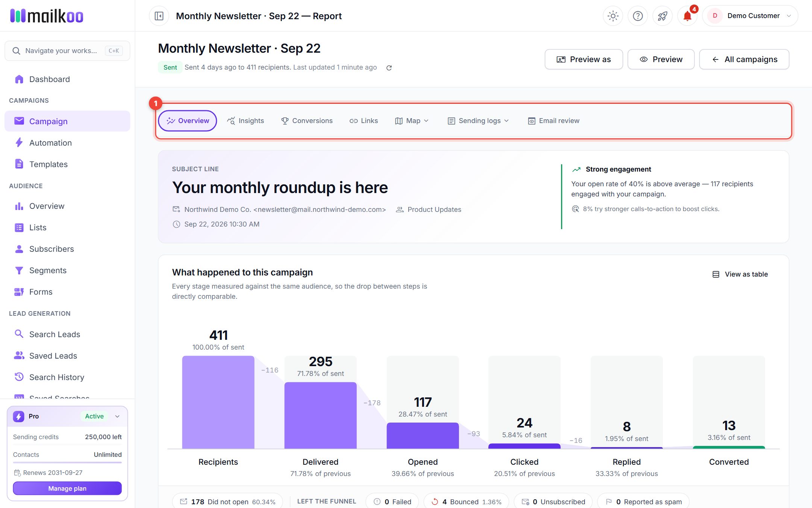Open Campaign in the sidebar
The height and width of the screenshot is (508, 812).
point(67,121)
